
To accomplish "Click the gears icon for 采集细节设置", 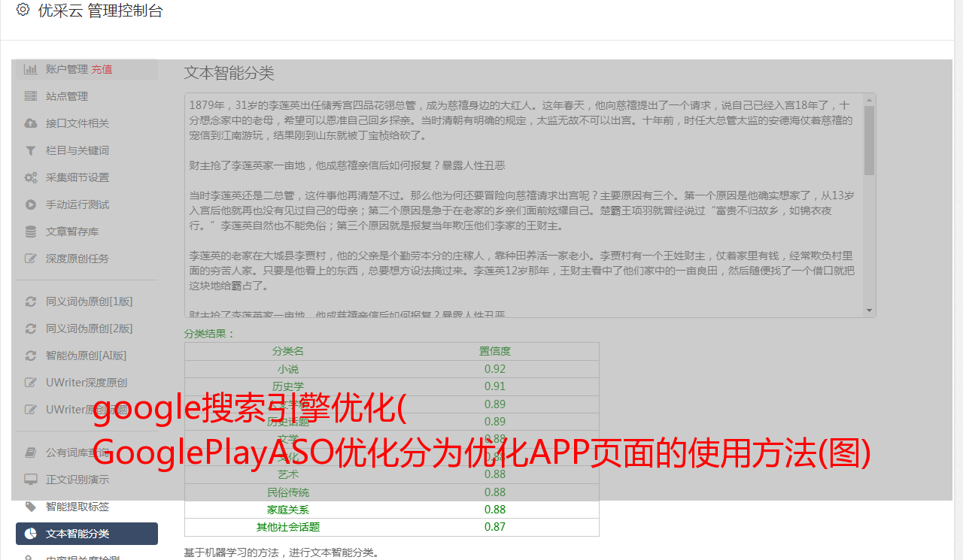I will 30,177.
